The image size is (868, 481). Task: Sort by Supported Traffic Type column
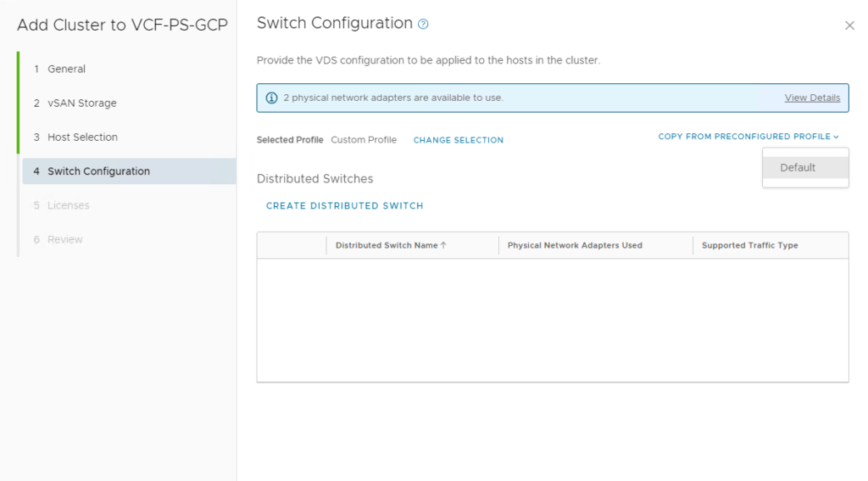click(749, 245)
